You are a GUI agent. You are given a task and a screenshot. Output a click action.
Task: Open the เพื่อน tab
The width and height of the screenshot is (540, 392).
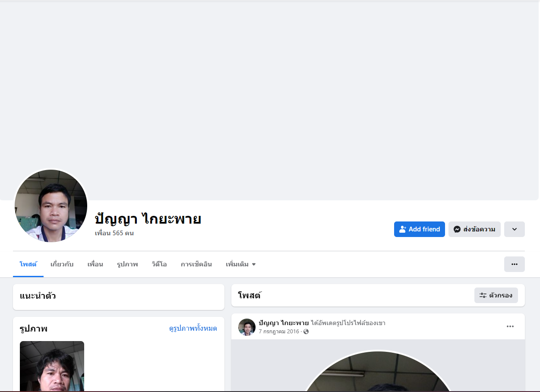pos(95,264)
